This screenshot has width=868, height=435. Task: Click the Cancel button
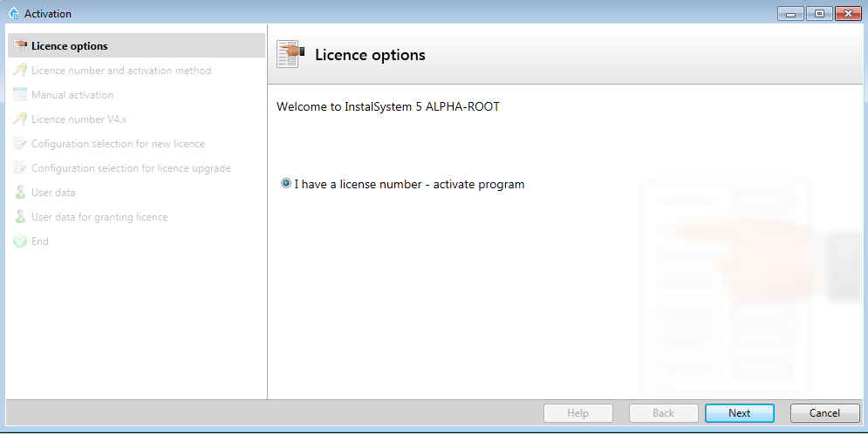click(824, 413)
